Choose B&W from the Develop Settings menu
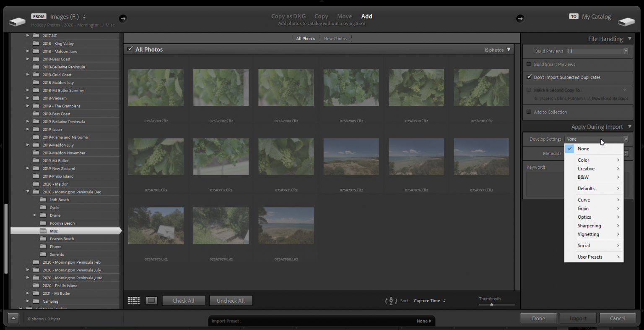 583,177
